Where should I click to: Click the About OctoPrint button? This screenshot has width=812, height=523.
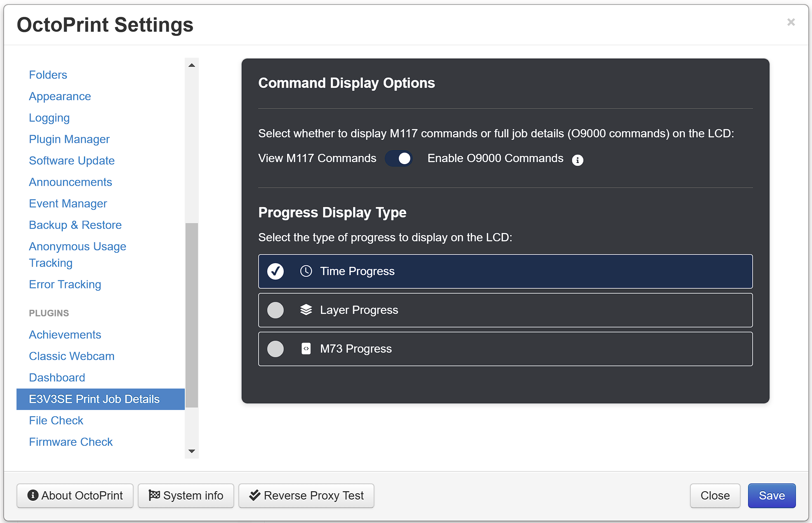(x=75, y=496)
